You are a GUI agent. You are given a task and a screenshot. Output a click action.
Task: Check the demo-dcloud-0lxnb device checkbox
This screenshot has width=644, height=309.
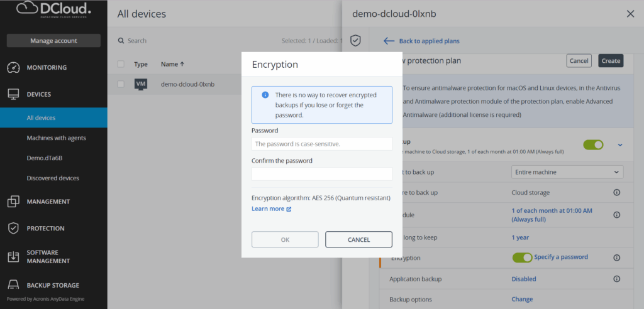tap(121, 84)
